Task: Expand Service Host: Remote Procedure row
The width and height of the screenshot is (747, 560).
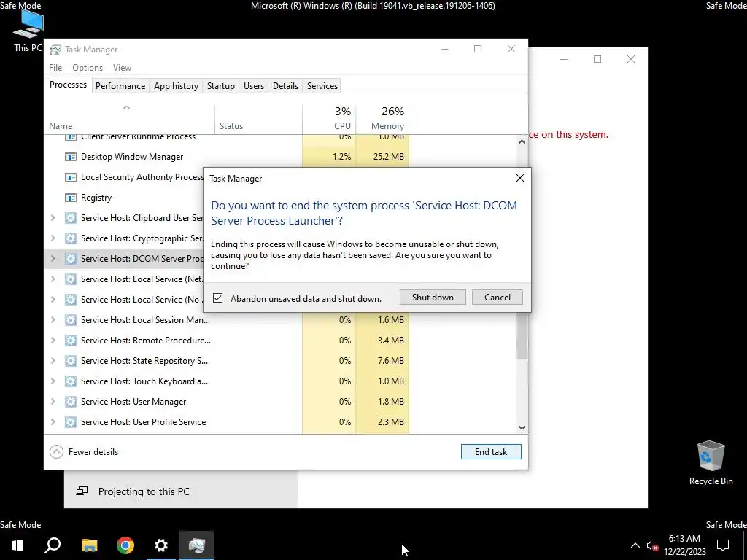Action: pos(53,341)
